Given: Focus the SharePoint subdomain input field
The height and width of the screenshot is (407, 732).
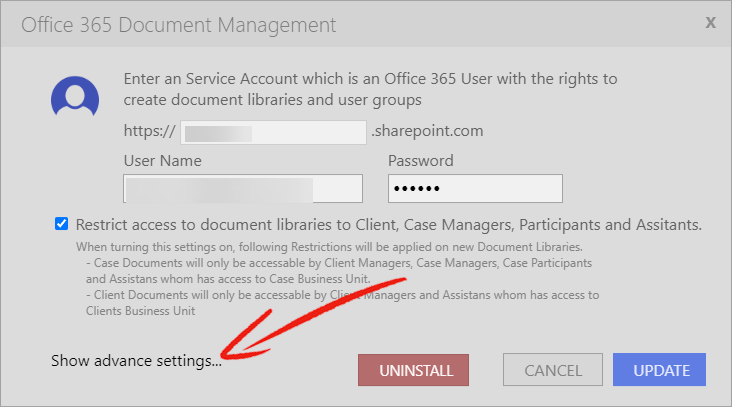Looking at the screenshot, I should click(x=273, y=133).
